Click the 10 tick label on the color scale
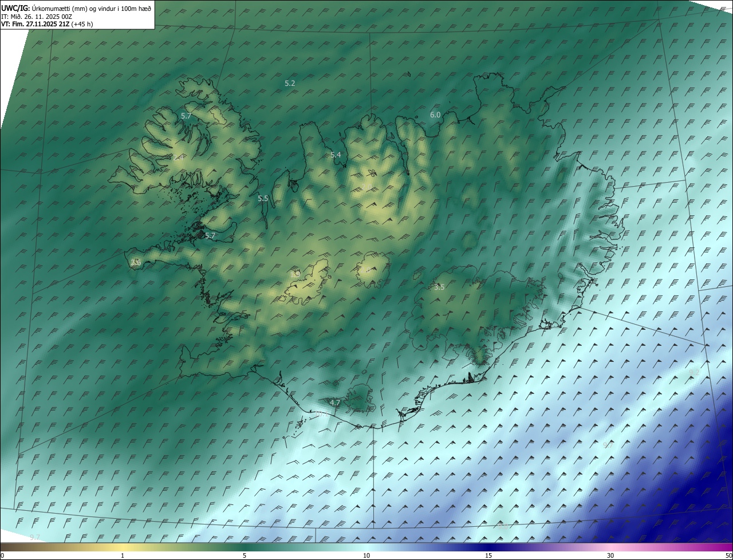Viewport: 733px width, 560px height. (x=366, y=555)
